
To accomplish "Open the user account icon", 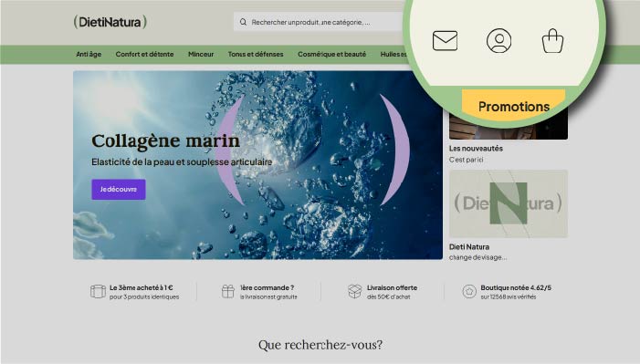I will coord(498,41).
